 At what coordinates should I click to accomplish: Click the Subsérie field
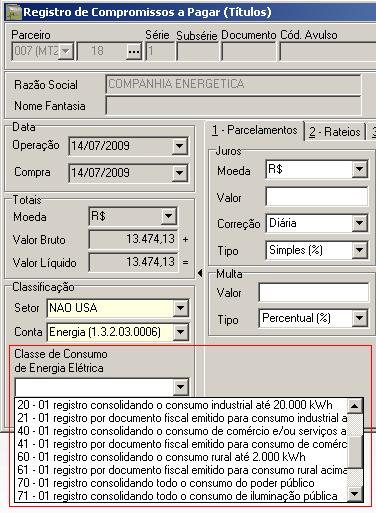(198, 51)
